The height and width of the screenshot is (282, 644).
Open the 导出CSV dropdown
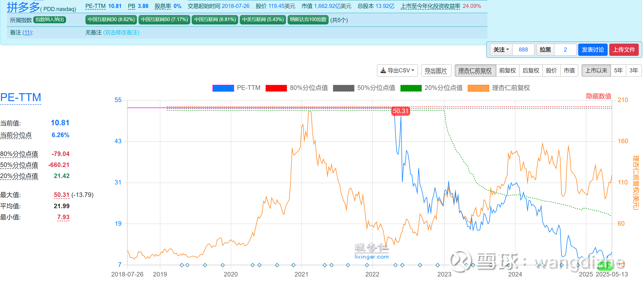398,71
